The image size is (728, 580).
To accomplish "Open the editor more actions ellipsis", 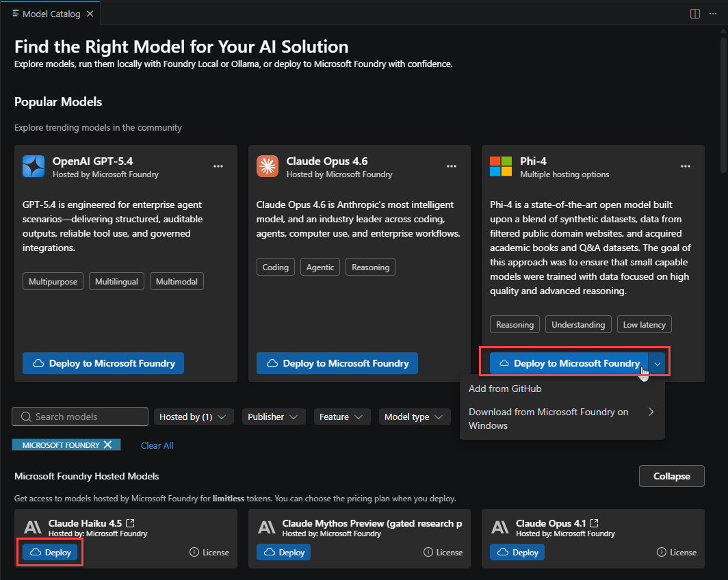I will [x=713, y=14].
